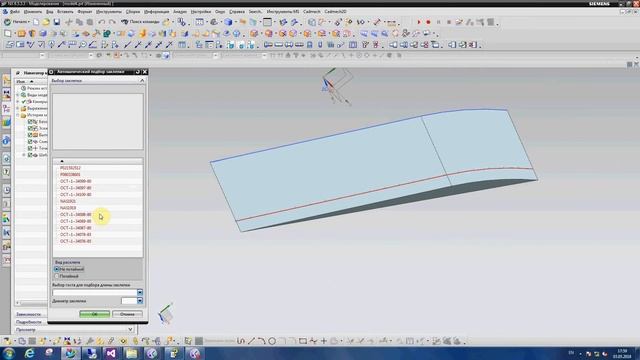This screenshot has width=640, height=360.
Task: Open the Файл menu
Action: point(14,12)
